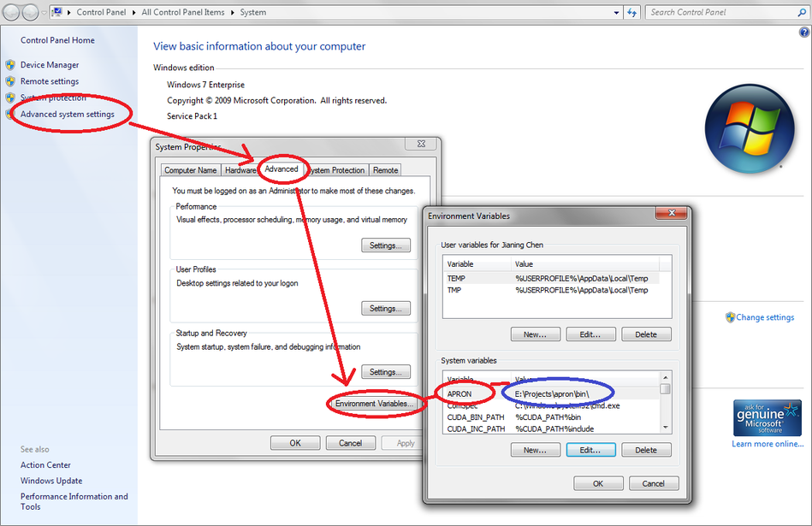Select the TEMP user variable row

552,279
